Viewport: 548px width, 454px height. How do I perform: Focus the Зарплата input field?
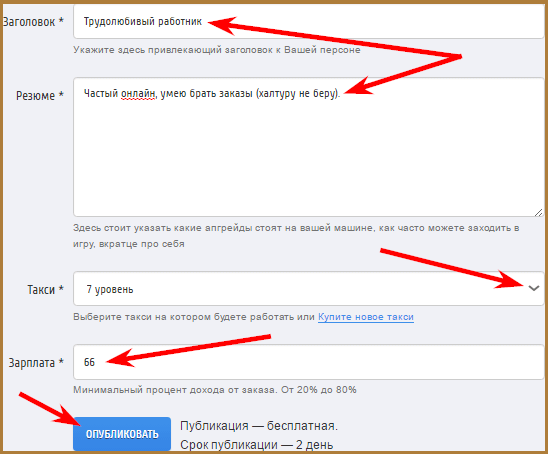tap(309, 362)
